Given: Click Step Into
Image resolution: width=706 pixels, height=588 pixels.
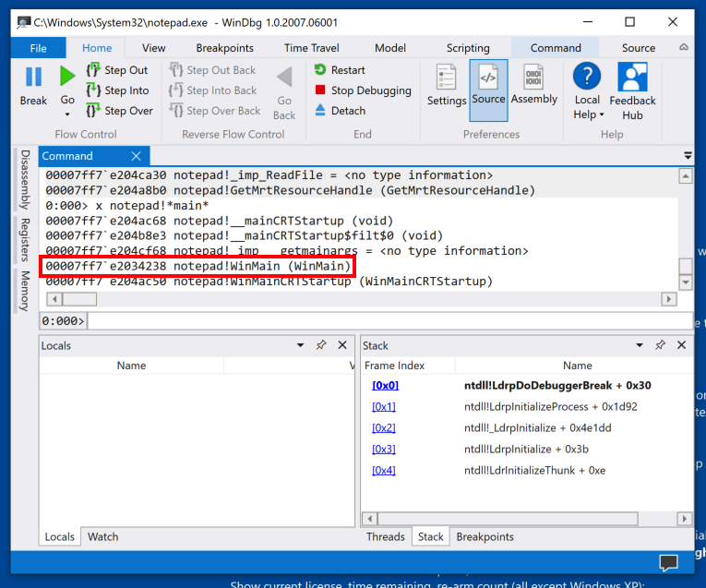Looking at the screenshot, I should [x=118, y=90].
